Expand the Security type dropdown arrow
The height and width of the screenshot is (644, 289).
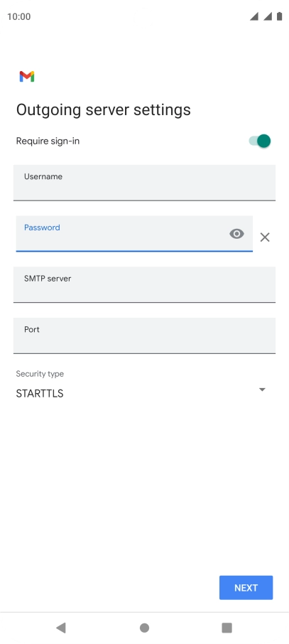click(x=262, y=390)
